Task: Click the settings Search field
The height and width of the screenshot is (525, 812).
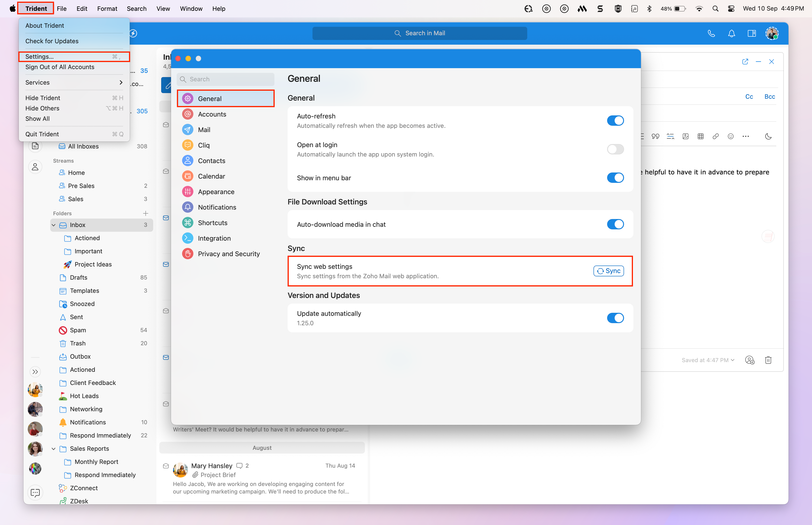Action: pos(226,79)
